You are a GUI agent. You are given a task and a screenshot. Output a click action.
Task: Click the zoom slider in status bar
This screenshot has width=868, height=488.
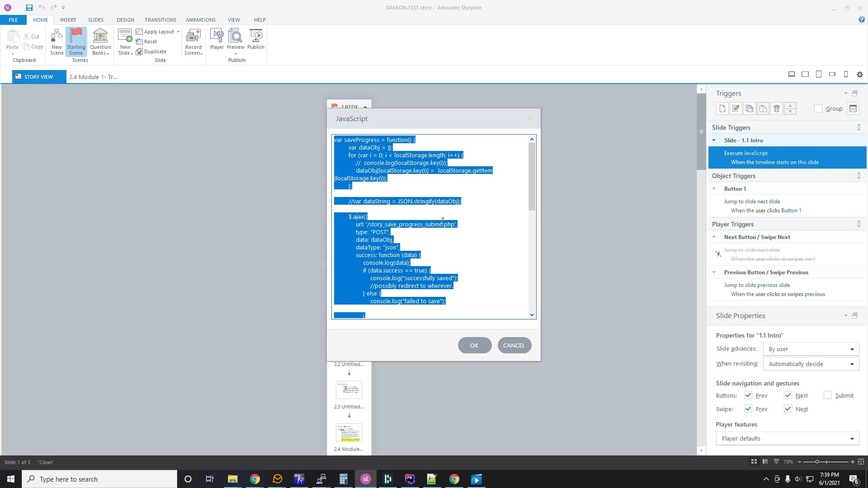coord(817,462)
